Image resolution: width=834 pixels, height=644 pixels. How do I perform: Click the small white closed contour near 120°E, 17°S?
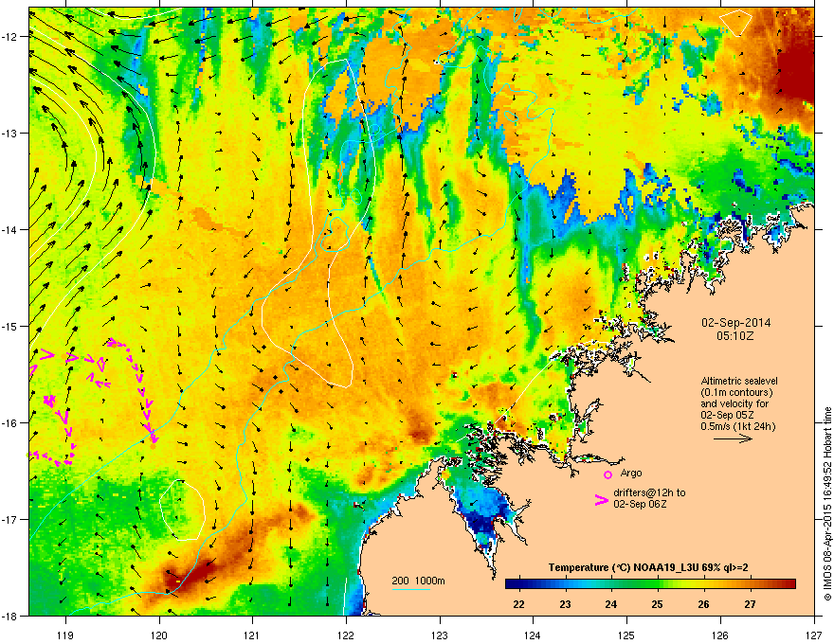(182, 510)
